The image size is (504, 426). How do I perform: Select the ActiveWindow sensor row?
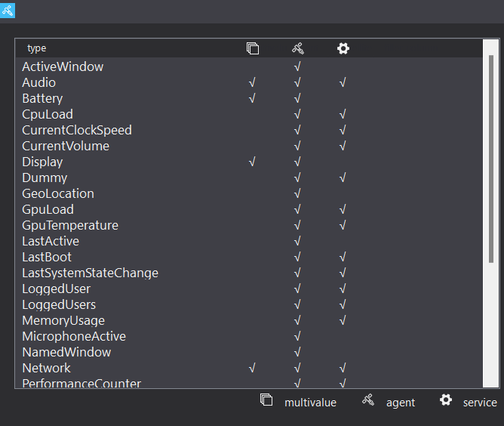pos(249,66)
